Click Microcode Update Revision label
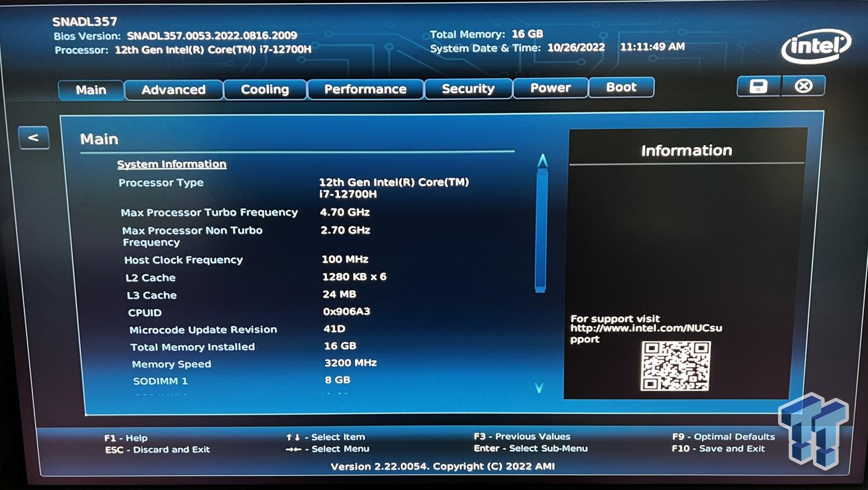Viewport: 868px width, 490px height. (203, 330)
